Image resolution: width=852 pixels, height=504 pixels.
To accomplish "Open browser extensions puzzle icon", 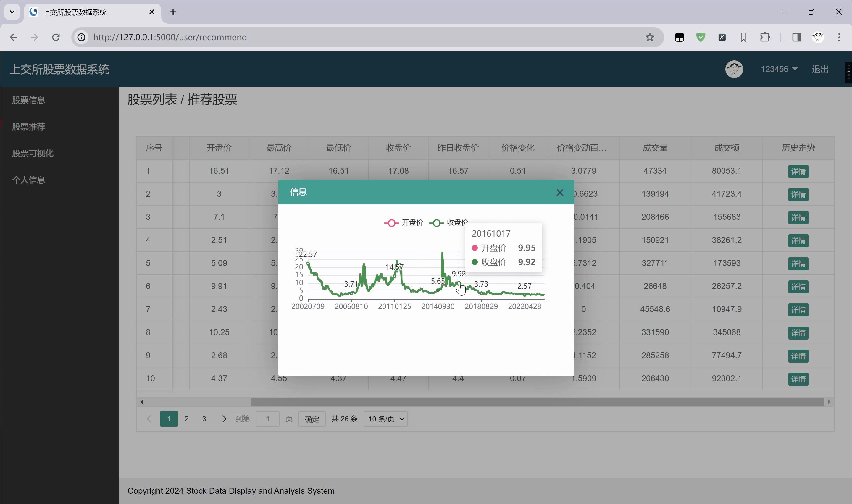I will click(x=765, y=37).
